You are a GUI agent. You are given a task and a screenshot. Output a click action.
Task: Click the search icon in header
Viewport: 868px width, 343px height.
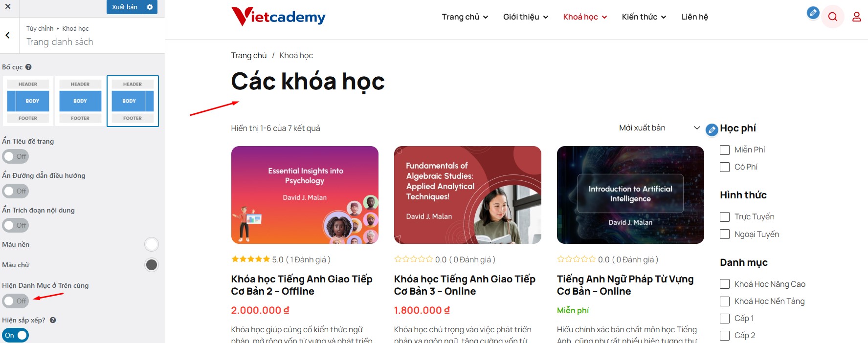[x=833, y=17]
